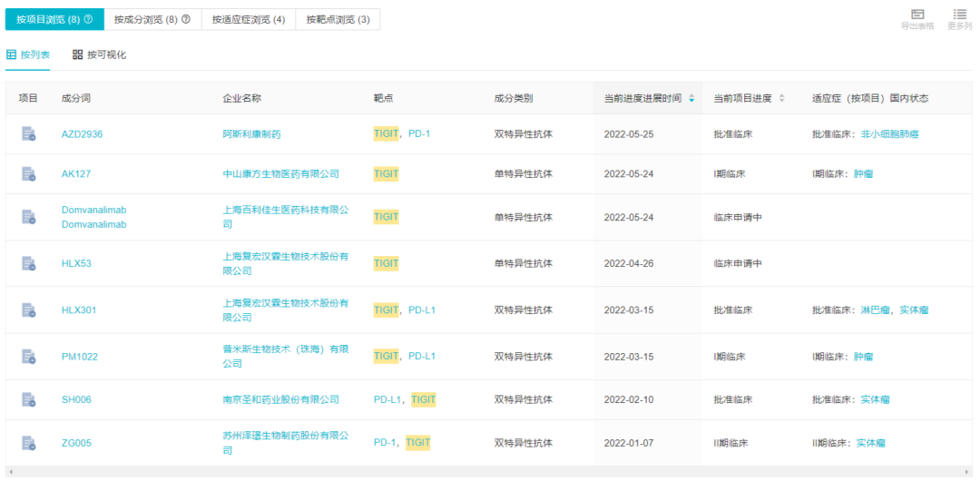Switch to 按成分浏览 (8) tab
Image resolution: width=980 pixels, height=481 pixels.
coord(152,19)
